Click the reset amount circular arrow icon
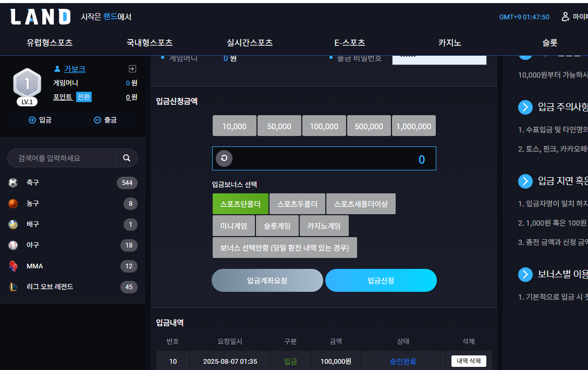 tap(224, 158)
